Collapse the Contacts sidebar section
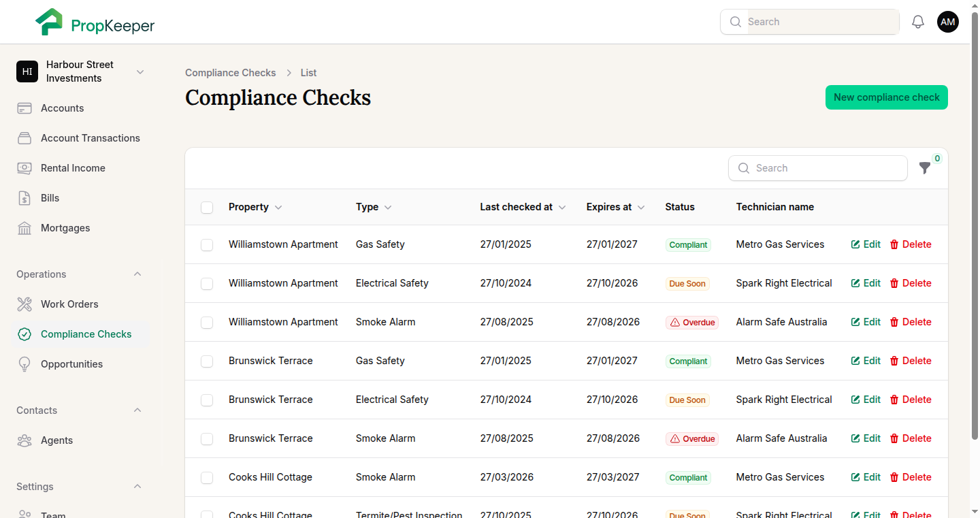Image resolution: width=980 pixels, height=518 pixels. pos(137,410)
